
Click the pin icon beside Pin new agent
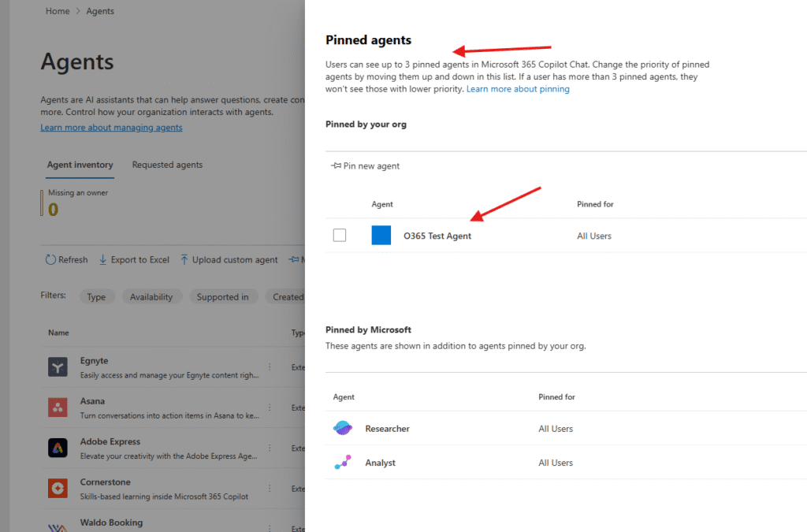[336, 166]
